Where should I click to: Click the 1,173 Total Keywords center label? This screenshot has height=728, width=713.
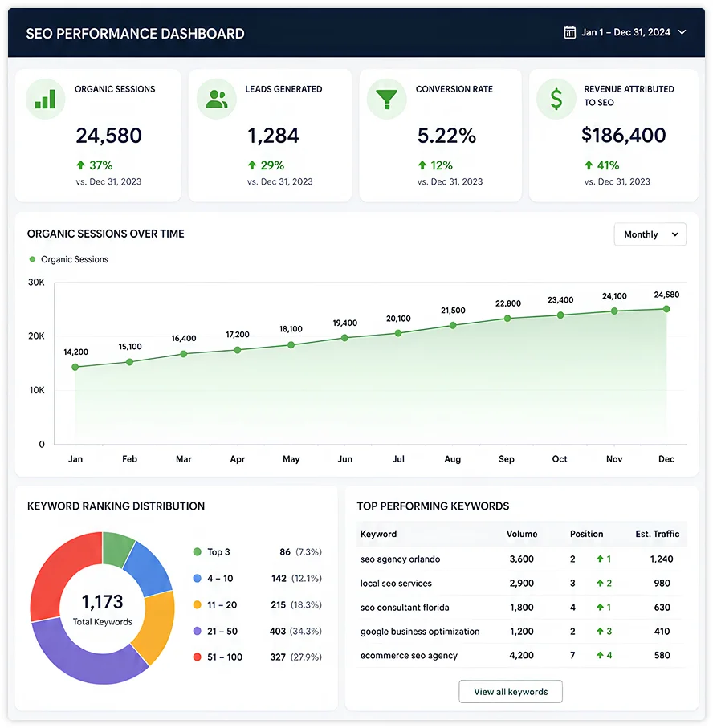pyautogui.click(x=102, y=609)
